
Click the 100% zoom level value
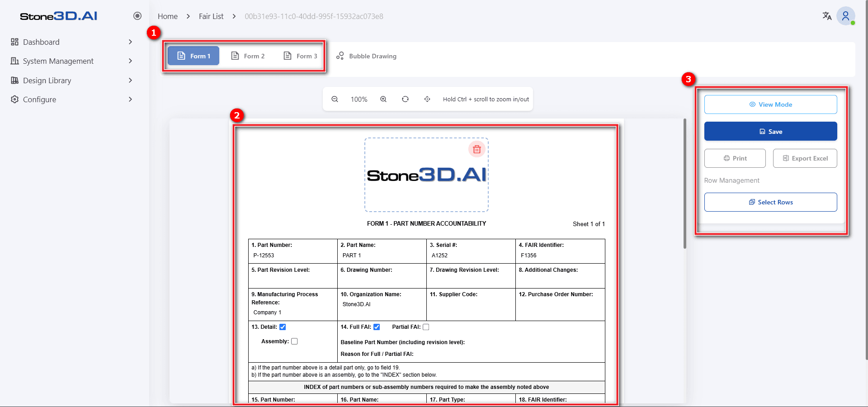click(359, 99)
